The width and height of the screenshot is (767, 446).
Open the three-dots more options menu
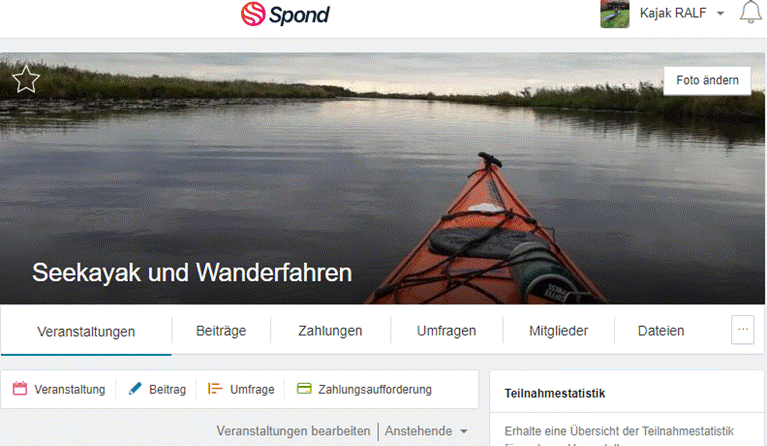[x=743, y=330]
